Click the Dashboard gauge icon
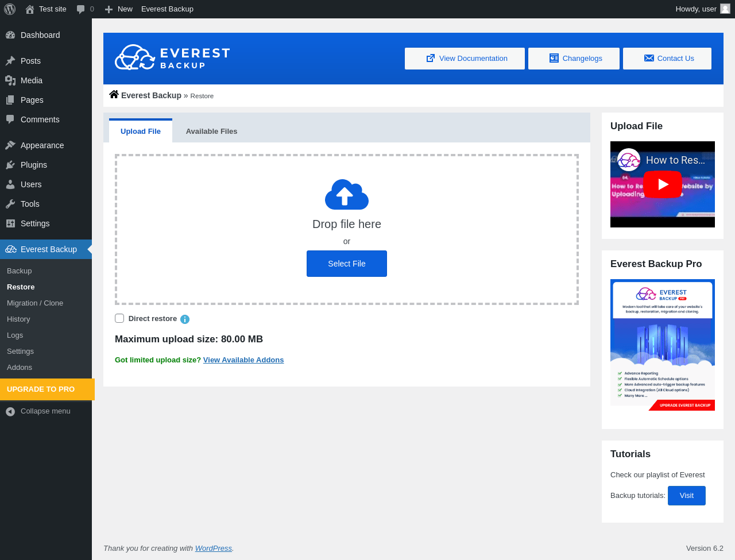The image size is (735, 560). tap(10, 35)
